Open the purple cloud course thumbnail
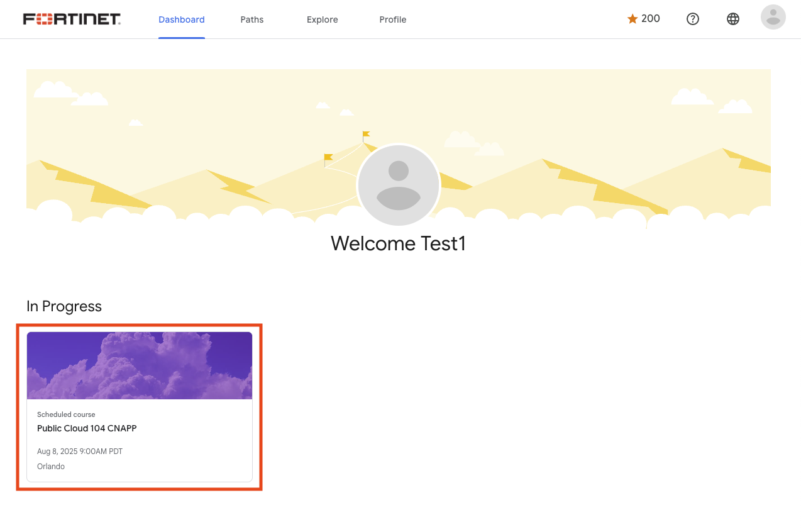801x532 pixels. pyautogui.click(x=140, y=365)
